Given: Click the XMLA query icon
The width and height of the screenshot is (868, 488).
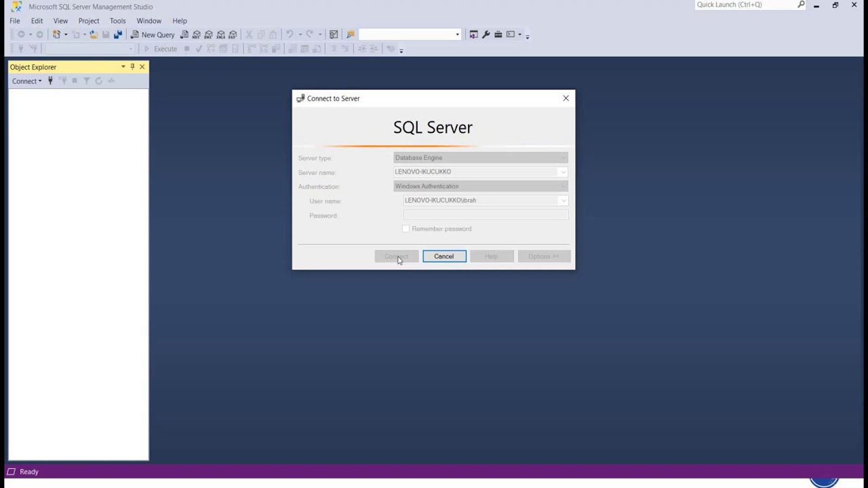Looking at the screenshot, I should coord(220,35).
